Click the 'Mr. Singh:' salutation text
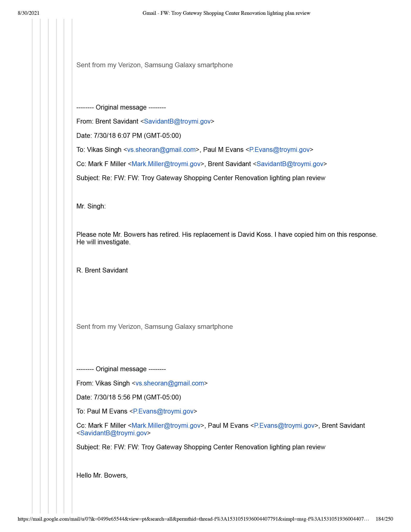 tap(91, 206)
